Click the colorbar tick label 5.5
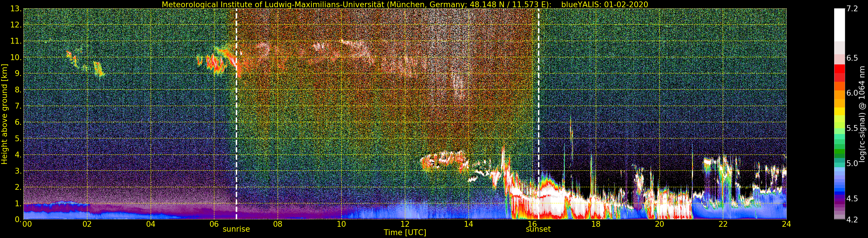Viewport: 868px width, 238px height. (x=852, y=128)
